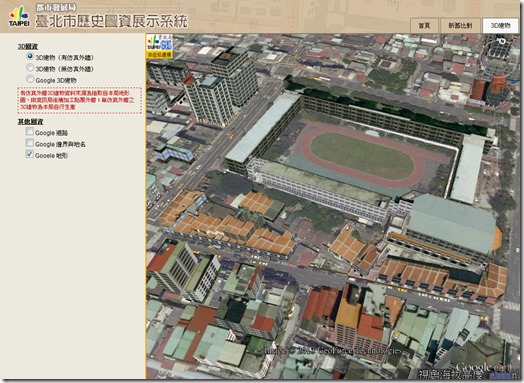This screenshot has height=383, width=524.
Task: Click the Google Earth logo on the map
Action: point(484,367)
